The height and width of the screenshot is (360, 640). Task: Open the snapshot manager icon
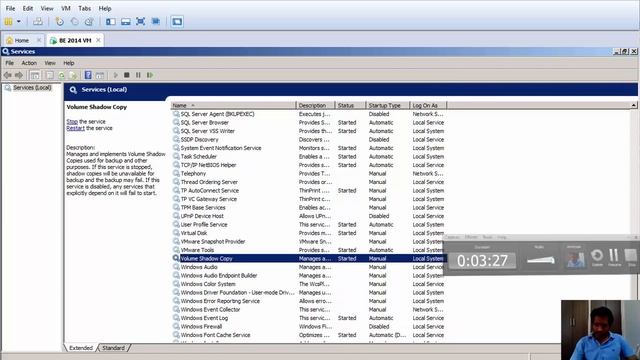(x=89, y=22)
